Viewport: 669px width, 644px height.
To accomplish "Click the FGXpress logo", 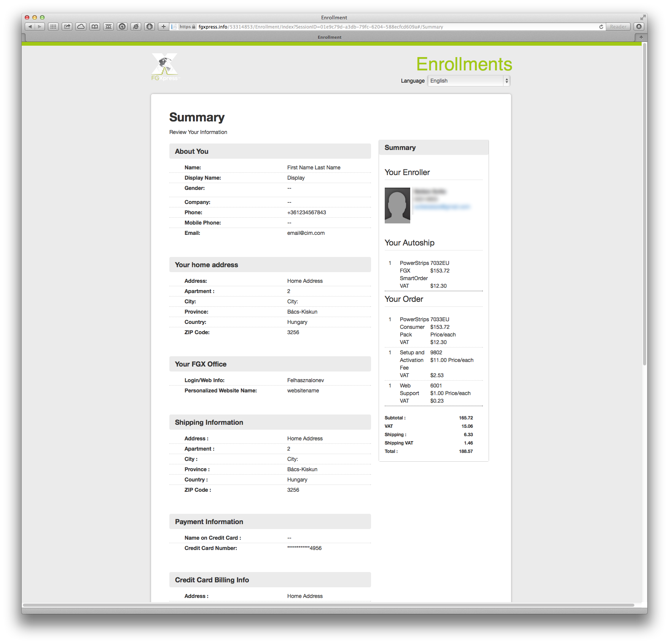I will 165,67.
